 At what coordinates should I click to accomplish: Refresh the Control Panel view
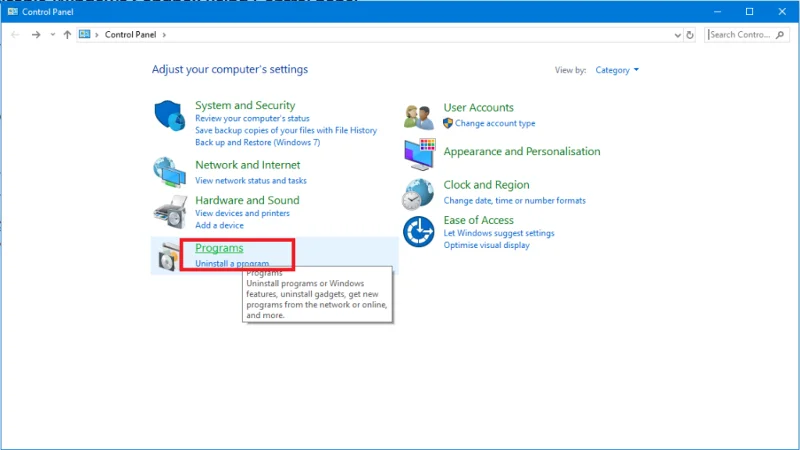pos(690,35)
